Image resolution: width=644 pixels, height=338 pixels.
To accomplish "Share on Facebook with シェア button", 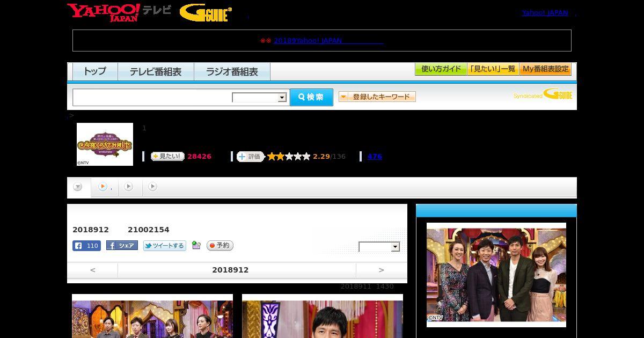I will [x=122, y=245].
